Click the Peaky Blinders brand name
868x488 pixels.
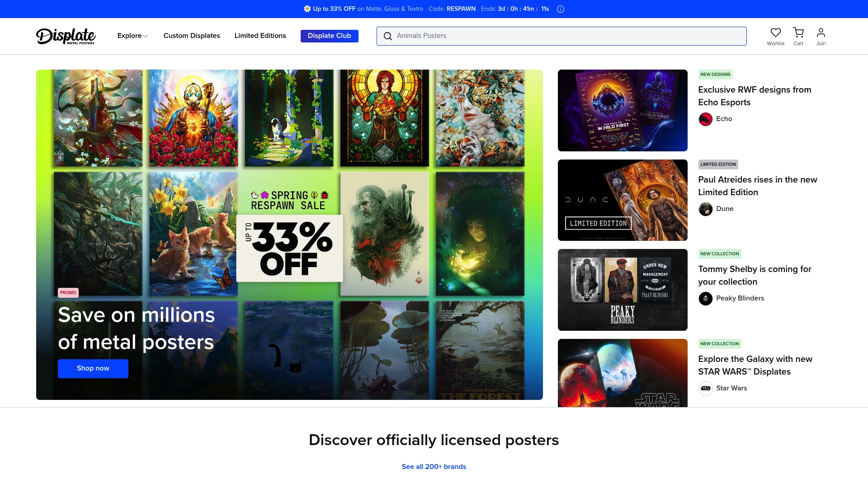coord(740,298)
